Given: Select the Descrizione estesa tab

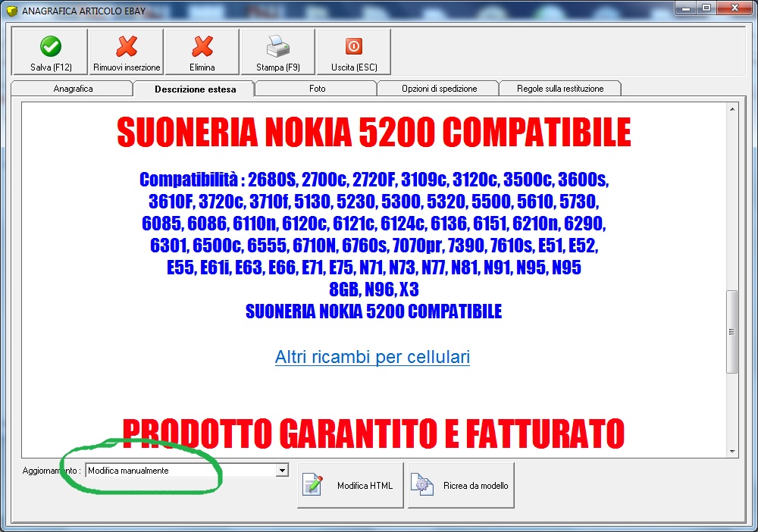Looking at the screenshot, I should (x=195, y=89).
